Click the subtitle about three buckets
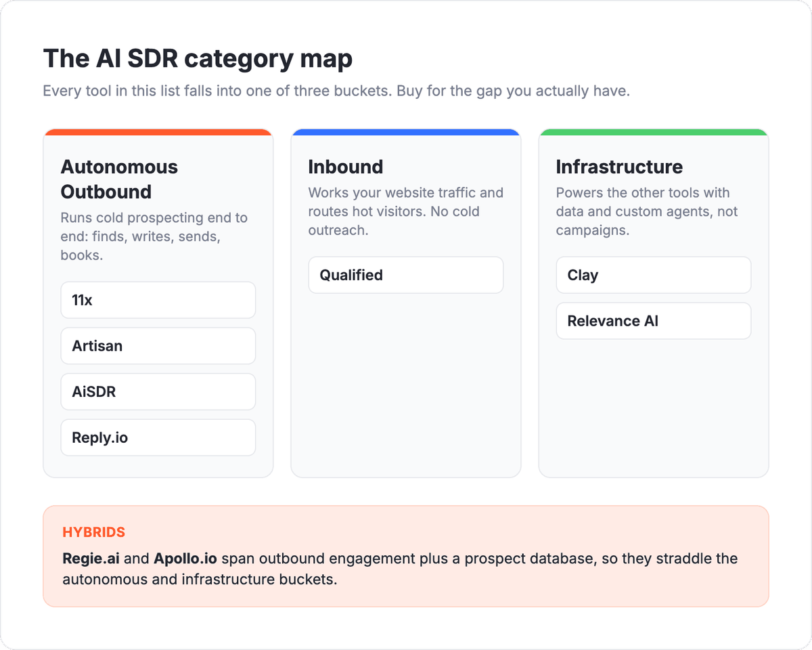The height and width of the screenshot is (650, 812). (336, 91)
